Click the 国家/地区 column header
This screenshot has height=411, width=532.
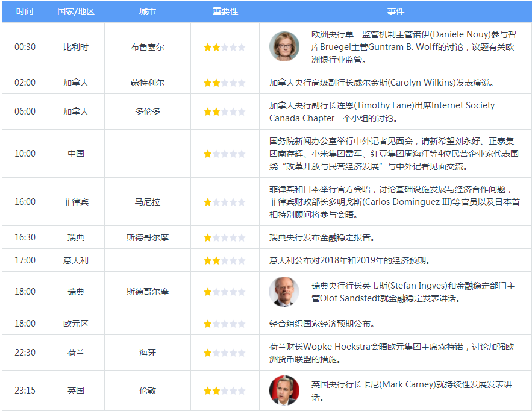click(76, 11)
